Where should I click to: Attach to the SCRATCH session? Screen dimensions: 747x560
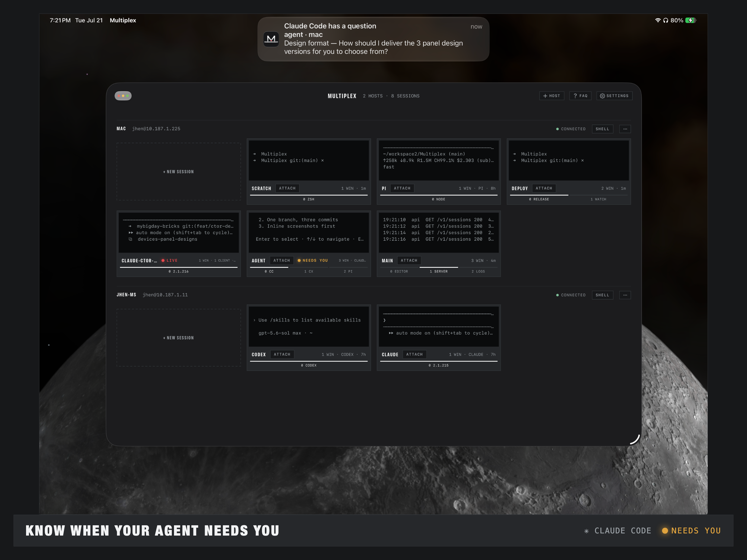tap(287, 188)
